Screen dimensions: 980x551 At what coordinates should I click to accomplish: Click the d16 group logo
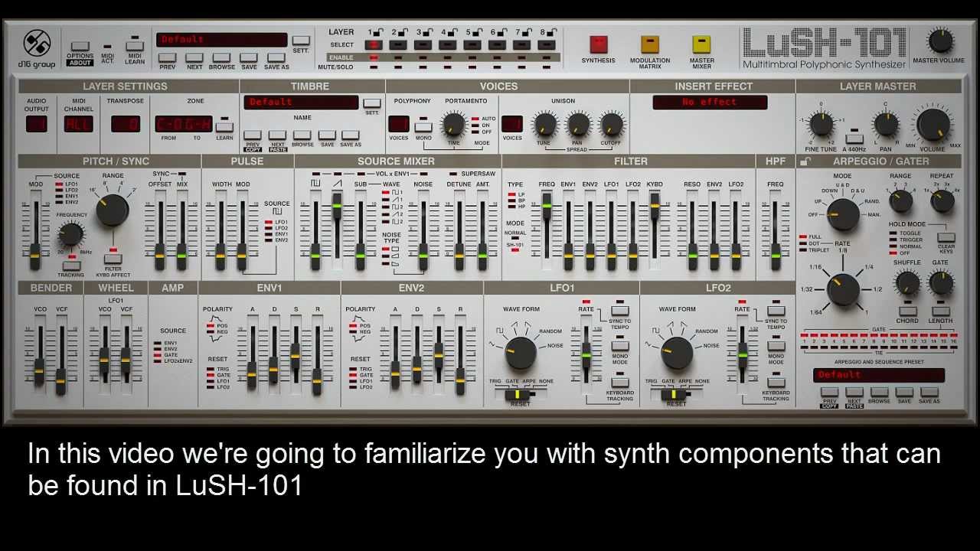tap(37, 48)
